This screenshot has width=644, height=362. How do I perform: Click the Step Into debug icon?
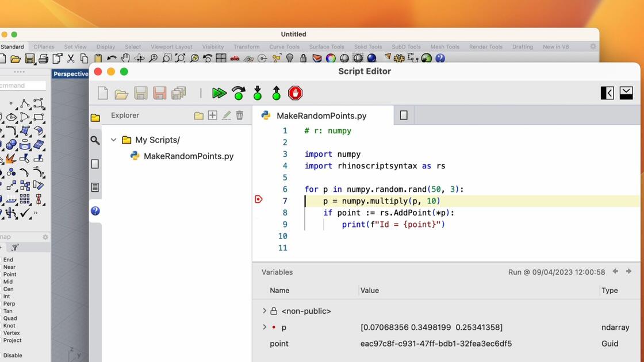click(x=258, y=93)
